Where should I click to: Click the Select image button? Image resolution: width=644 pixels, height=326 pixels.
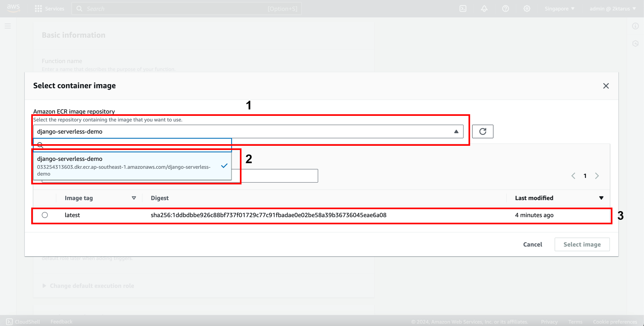[582, 244]
